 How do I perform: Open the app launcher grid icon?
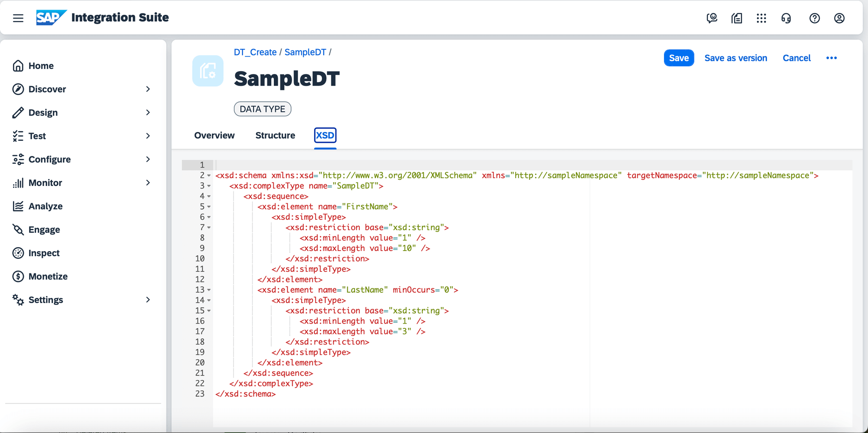point(761,18)
